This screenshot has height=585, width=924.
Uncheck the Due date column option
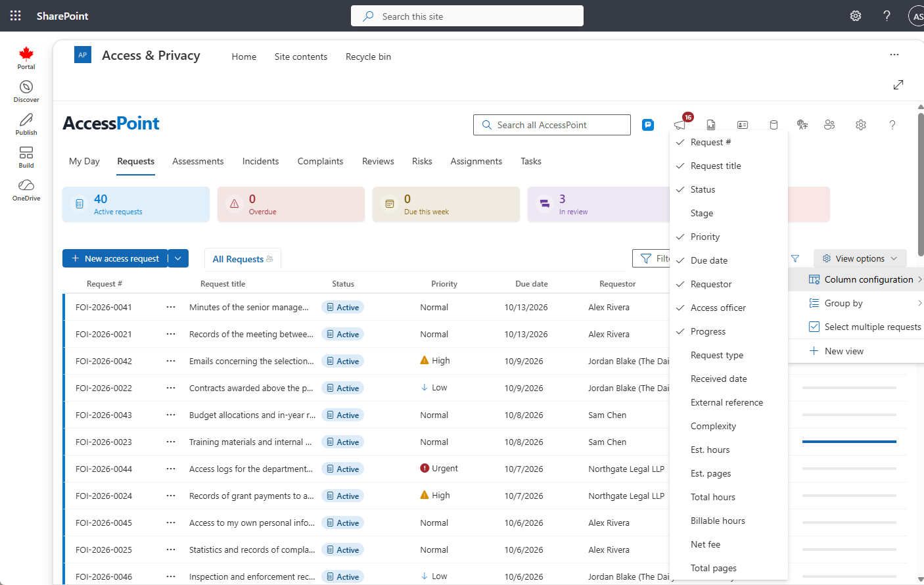click(729, 260)
